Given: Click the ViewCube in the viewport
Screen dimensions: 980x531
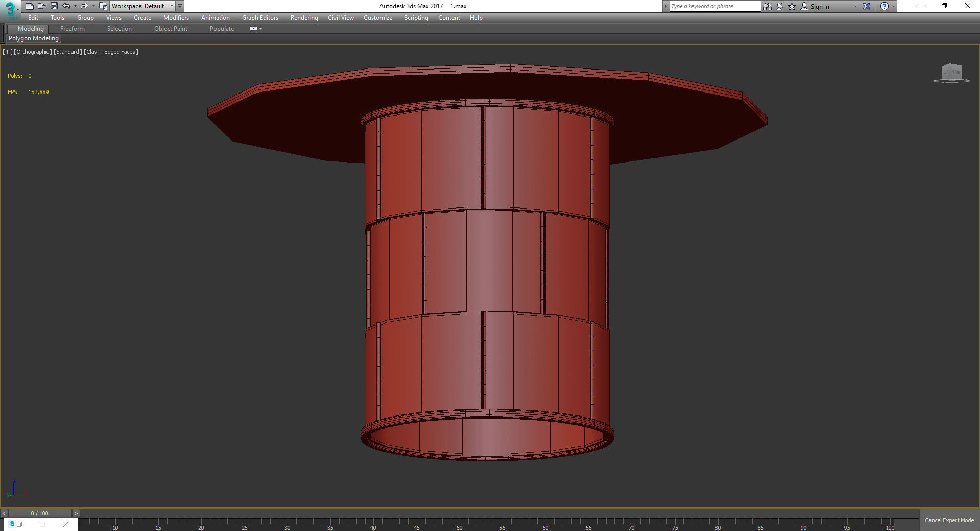Looking at the screenshot, I should [x=951, y=73].
